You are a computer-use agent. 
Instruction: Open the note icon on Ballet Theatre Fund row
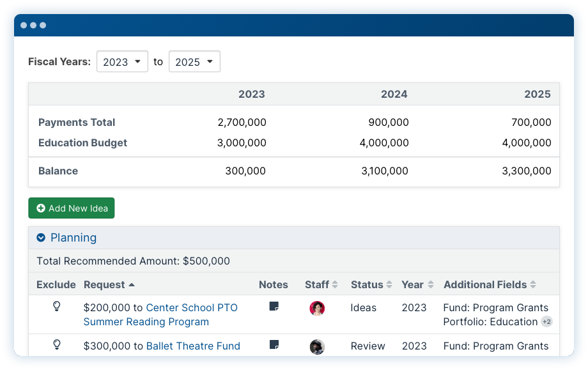click(274, 344)
